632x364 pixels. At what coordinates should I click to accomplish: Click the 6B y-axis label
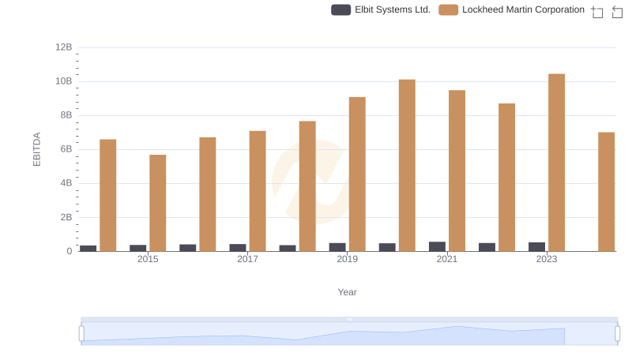[x=66, y=149]
